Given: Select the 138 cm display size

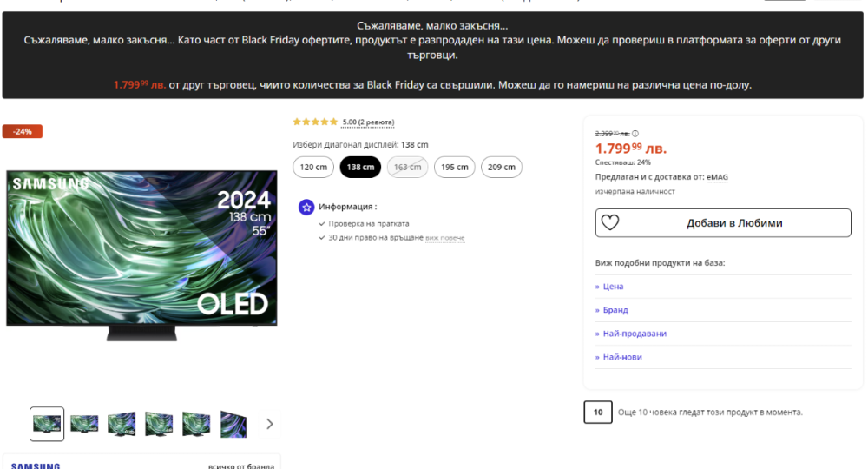Looking at the screenshot, I should (360, 167).
